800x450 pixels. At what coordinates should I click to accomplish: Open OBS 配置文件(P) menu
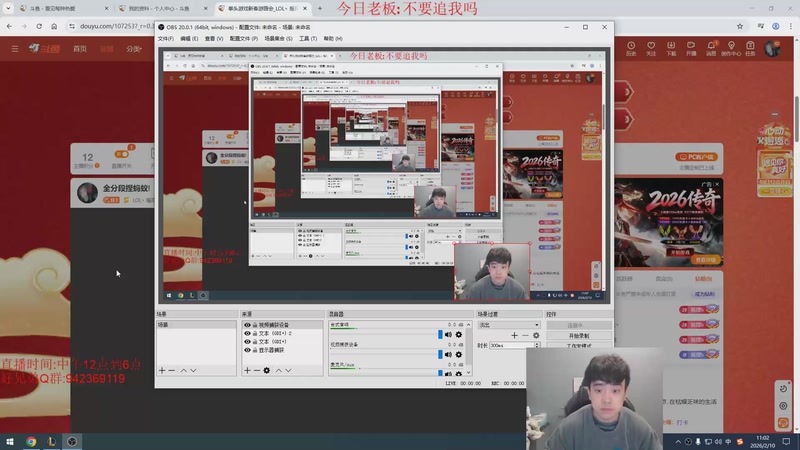pyautogui.click(x=243, y=39)
